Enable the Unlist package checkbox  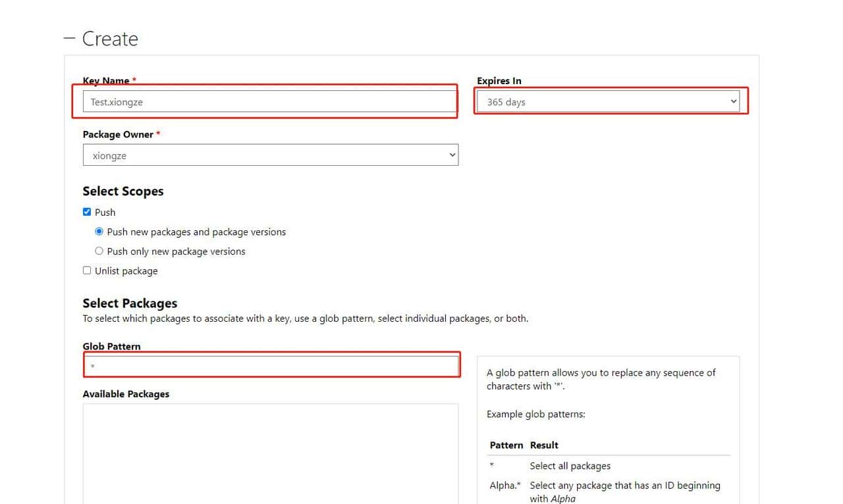pyautogui.click(x=87, y=270)
